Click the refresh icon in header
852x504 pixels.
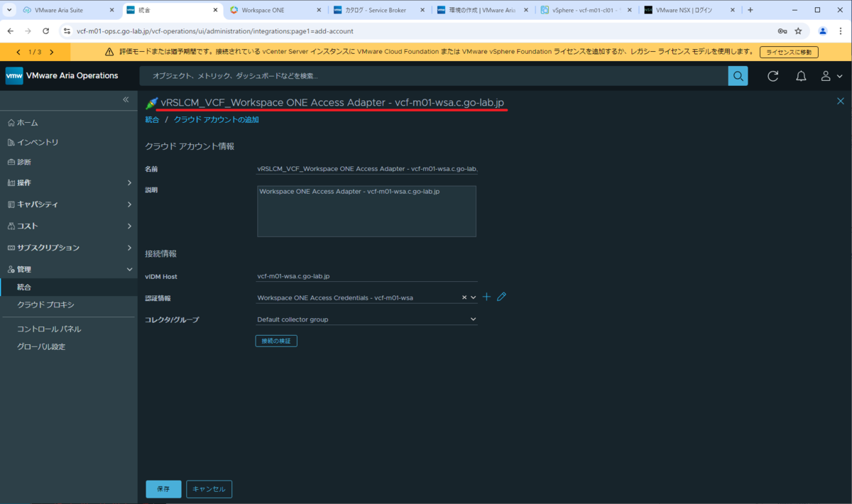(x=773, y=76)
